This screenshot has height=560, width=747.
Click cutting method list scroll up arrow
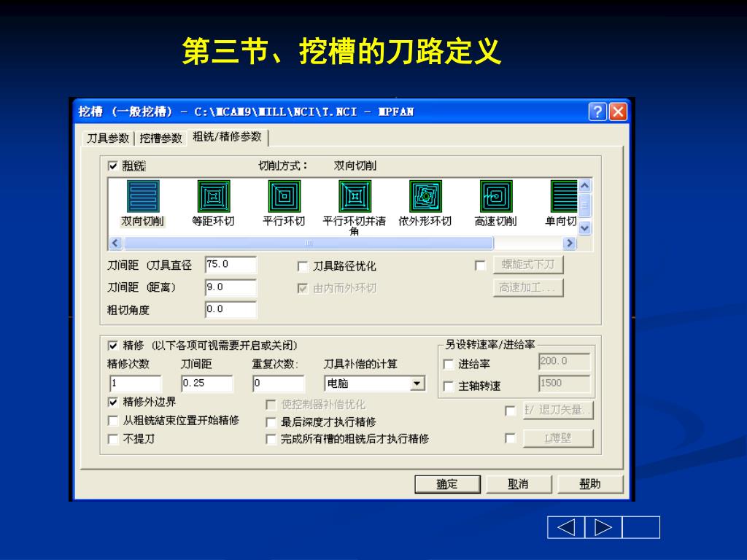pyautogui.click(x=585, y=186)
